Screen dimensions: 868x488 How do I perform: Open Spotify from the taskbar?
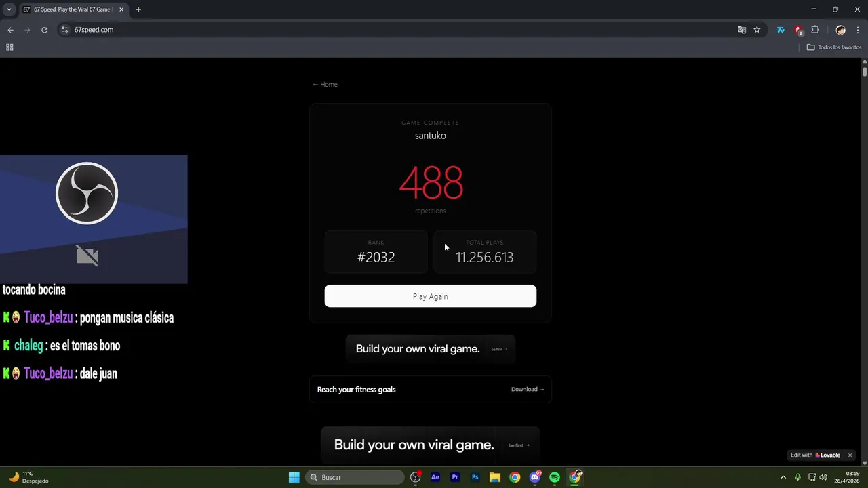pos(555,477)
